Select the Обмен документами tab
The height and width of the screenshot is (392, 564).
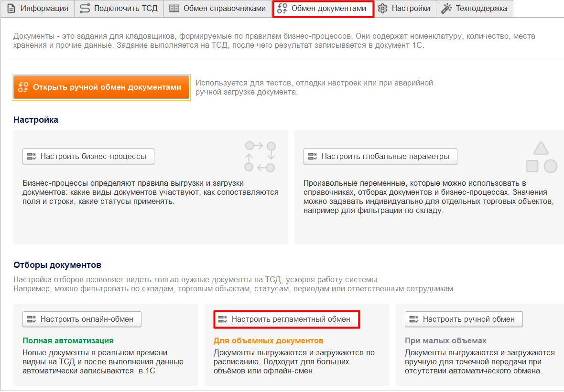[x=323, y=9]
